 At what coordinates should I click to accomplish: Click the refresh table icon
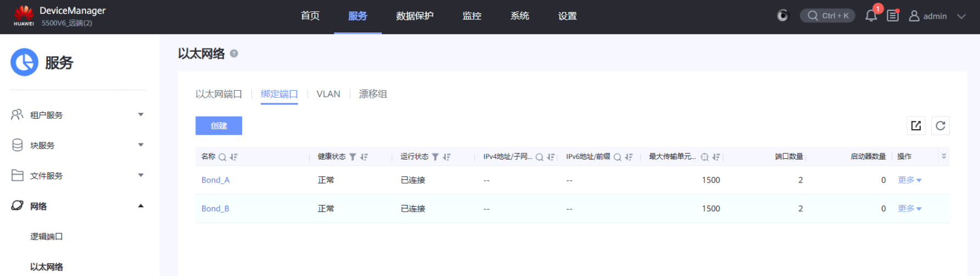pos(940,126)
